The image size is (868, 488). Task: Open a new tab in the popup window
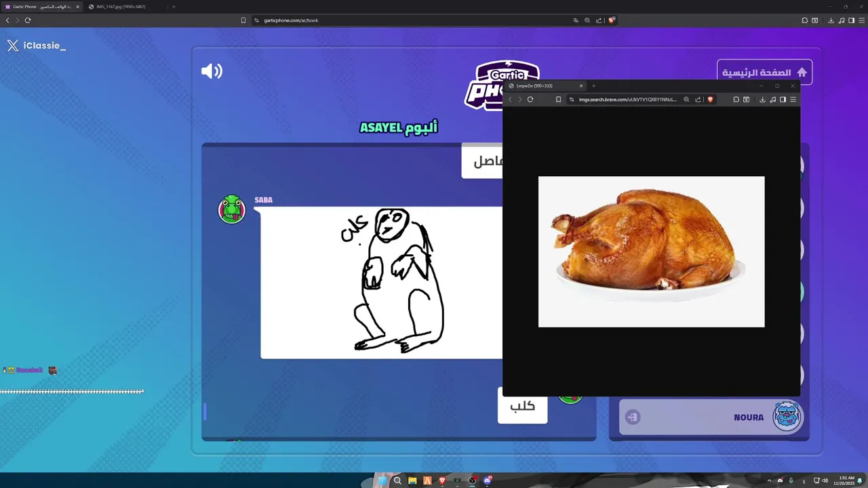click(x=593, y=86)
